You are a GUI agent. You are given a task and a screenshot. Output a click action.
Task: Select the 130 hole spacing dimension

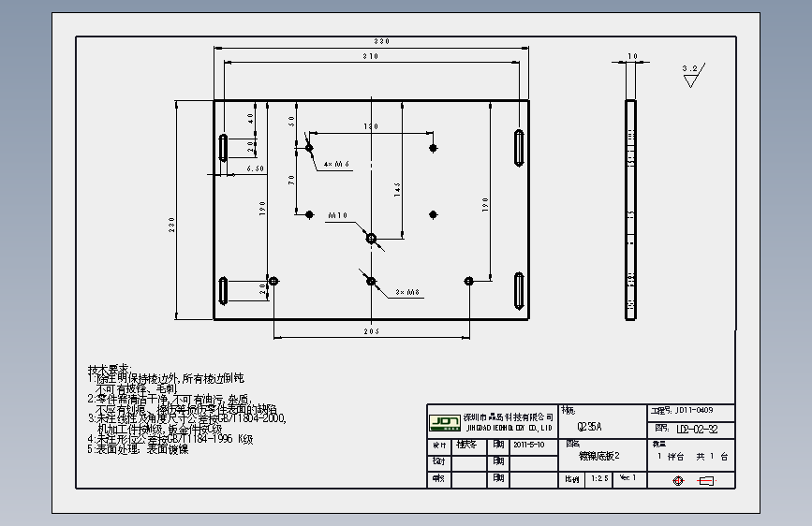coord(371,126)
